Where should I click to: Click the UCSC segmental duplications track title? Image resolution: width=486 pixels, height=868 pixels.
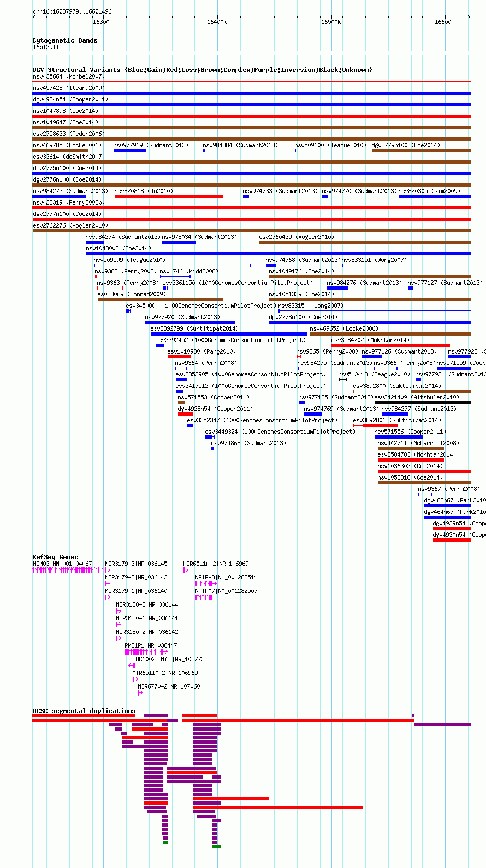click(x=84, y=711)
